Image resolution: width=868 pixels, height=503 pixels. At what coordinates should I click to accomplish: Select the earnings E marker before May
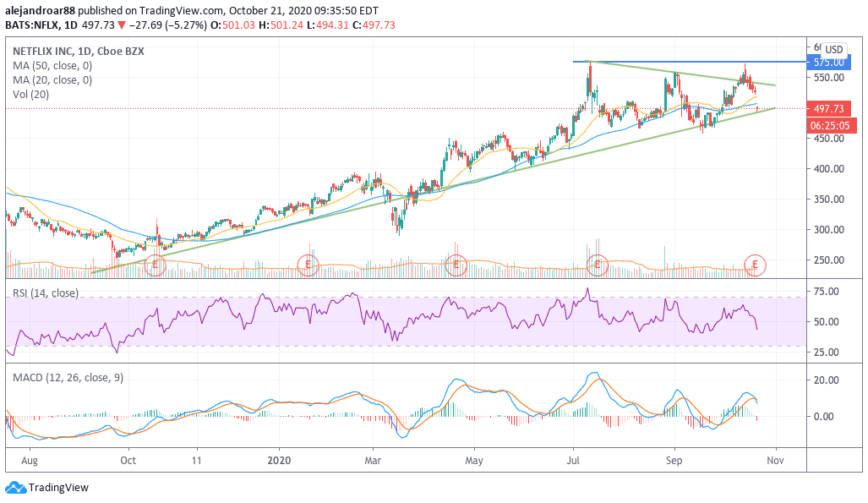[456, 265]
